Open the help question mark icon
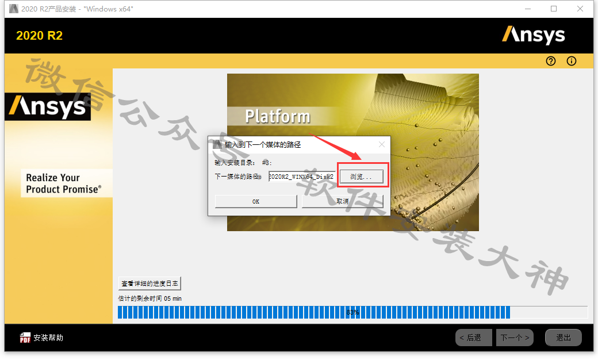 point(551,61)
